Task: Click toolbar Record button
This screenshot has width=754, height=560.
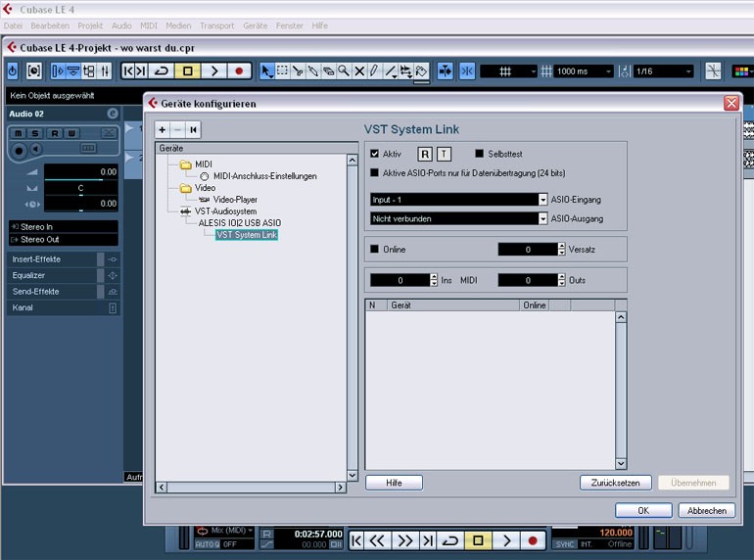Action: click(x=239, y=71)
